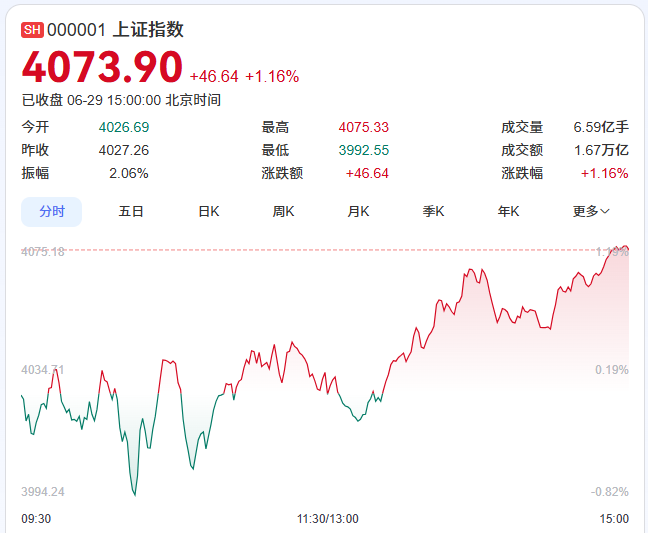This screenshot has height=533, width=648.
Task: Click the 最低 value 3992.55
Action: 364,150
